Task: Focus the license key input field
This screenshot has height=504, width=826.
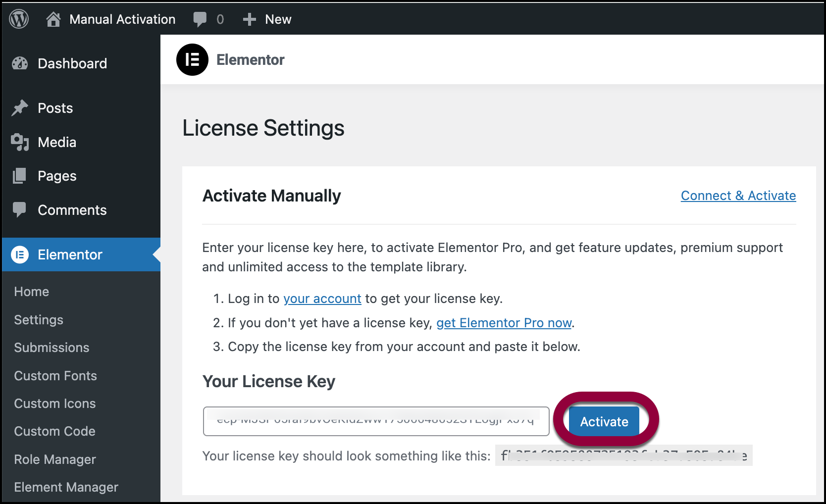Action: pos(376,421)
